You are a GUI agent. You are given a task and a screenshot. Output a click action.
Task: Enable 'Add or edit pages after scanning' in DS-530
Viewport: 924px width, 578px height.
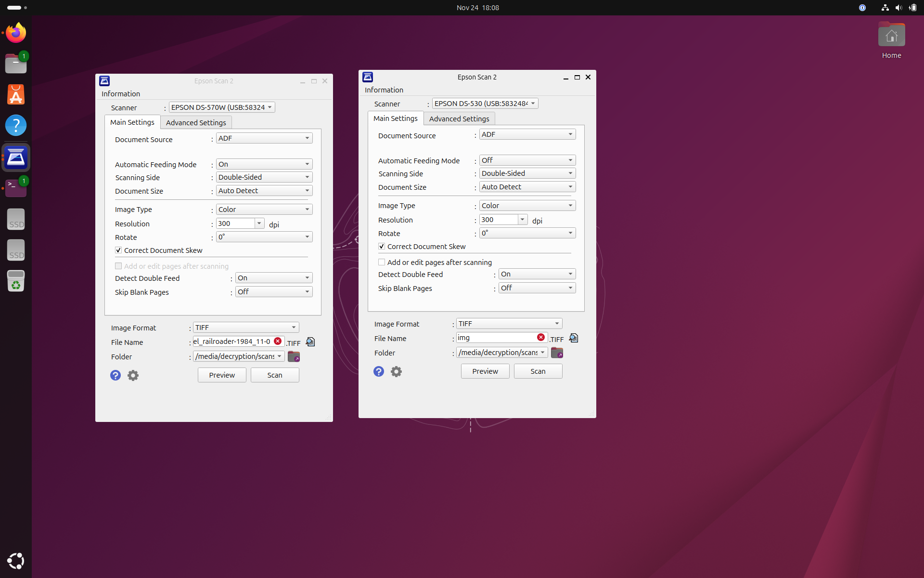[x=382, y=262]
